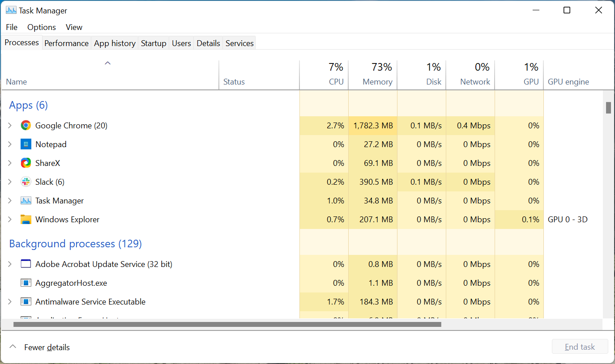This screenshot has width=615, height=364.
Task: Click GPU 0 - 3D engine cell
Action: (568, 220)
